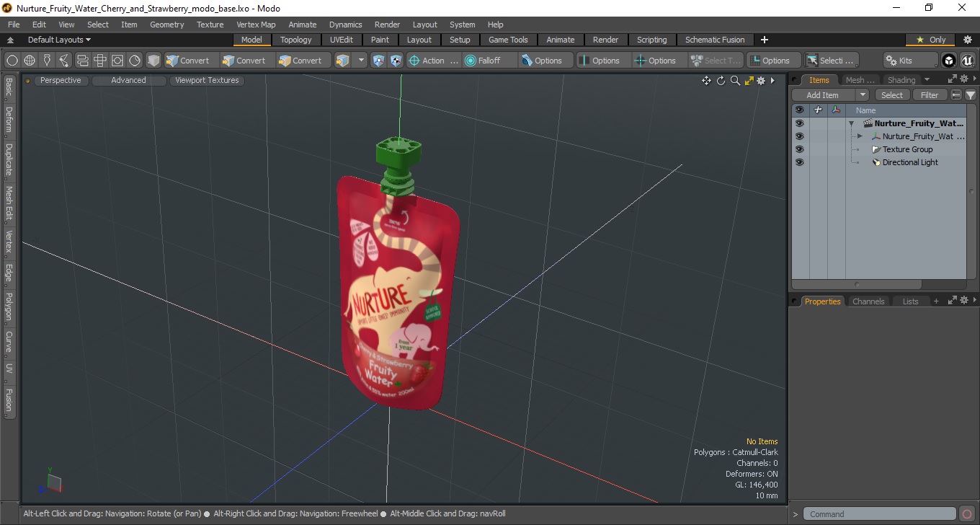Click the Unreal Engine icon

pyautogui.click(x=967, y=61)
